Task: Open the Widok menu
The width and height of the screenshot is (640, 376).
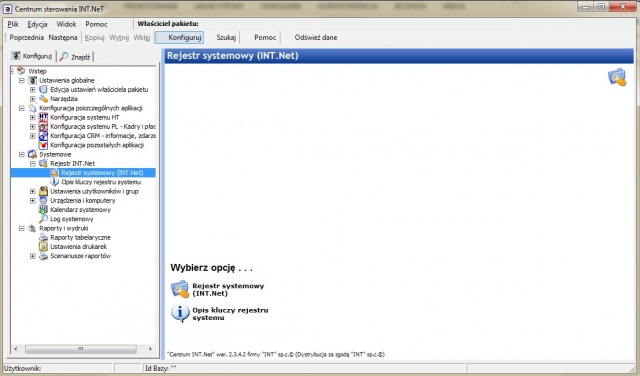Action: tap(66, 24)
